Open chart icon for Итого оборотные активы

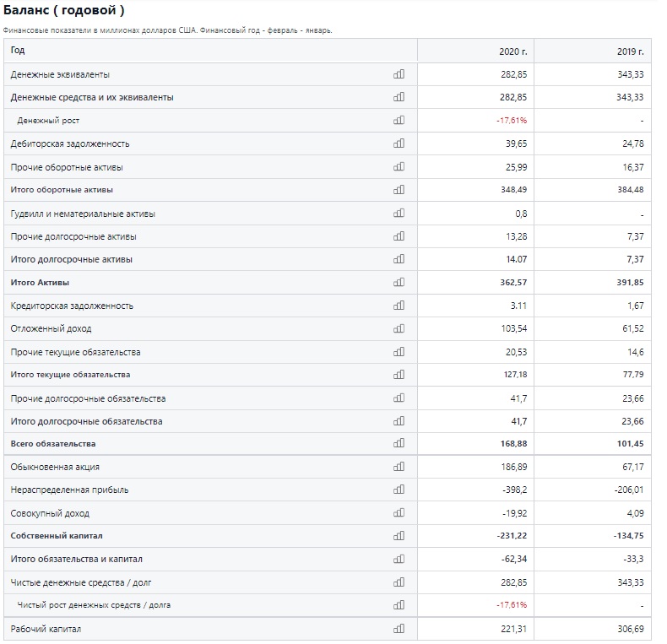point(399,189)
